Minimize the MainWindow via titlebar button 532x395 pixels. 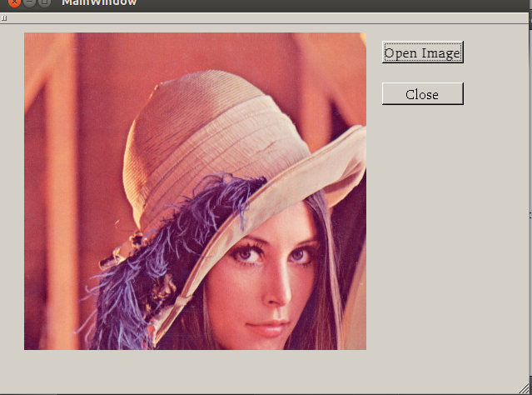click(29, 2)
